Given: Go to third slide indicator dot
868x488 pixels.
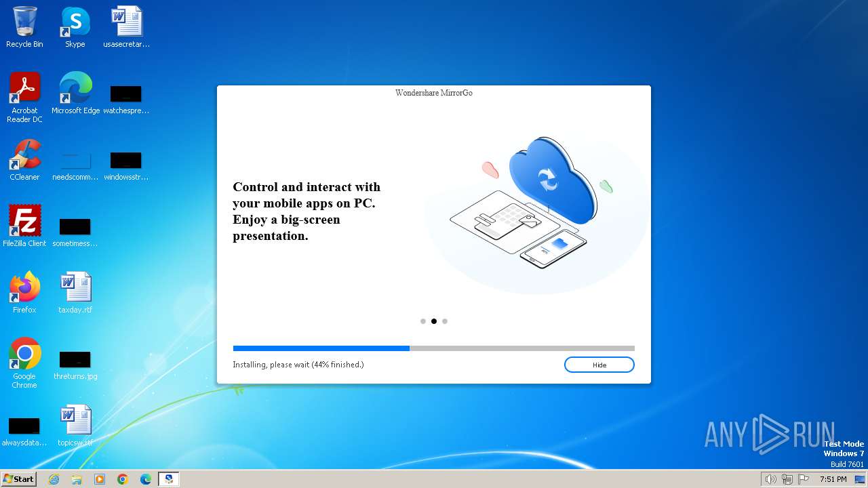Looking at the screenshot, I should coord(445,321).
